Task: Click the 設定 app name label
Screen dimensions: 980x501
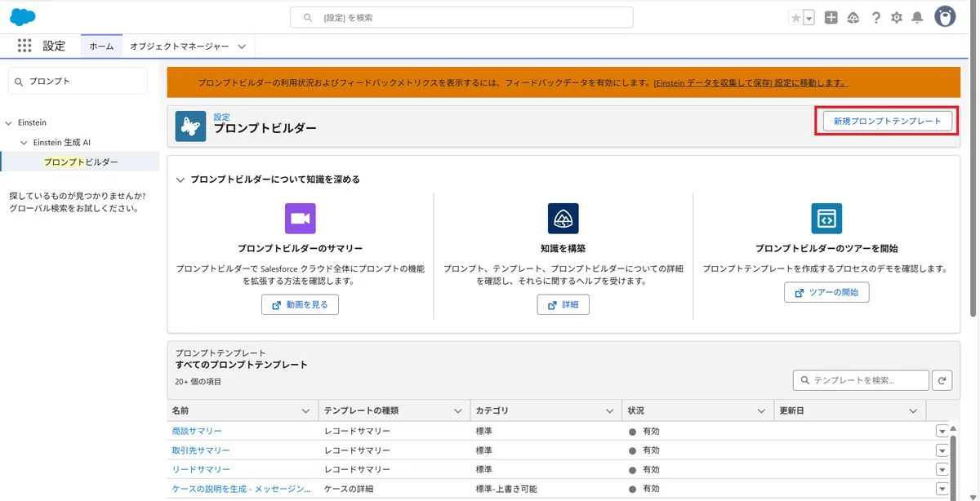Action: pos(54,47)
